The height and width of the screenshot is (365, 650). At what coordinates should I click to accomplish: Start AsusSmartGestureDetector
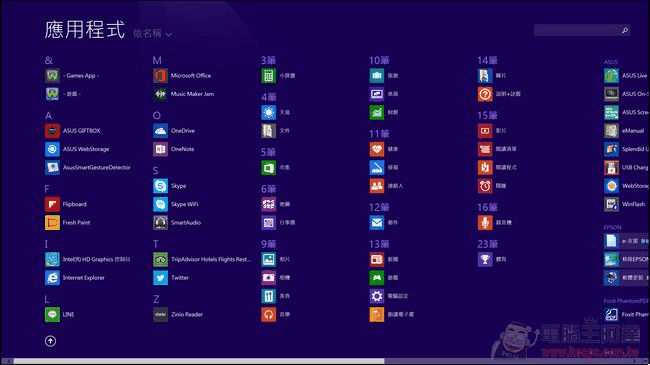(x=88, y=168)
